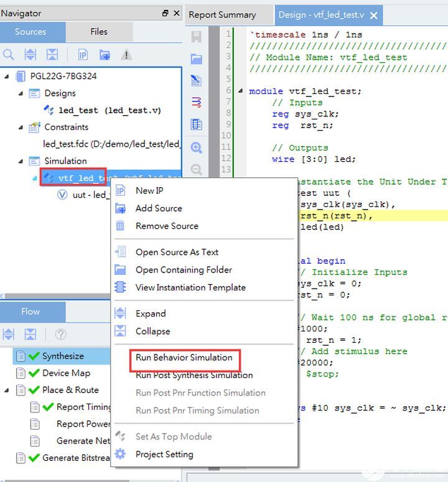This screenshot has height=482, width=448.
Task: Click the expand all icon in Flow toolbar
Action: pyautogui.click(x=9, y=335)
